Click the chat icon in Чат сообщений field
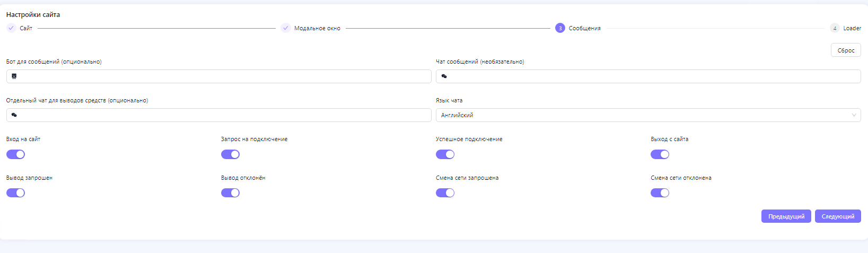 pyautogui.click(x=444, y=76)
